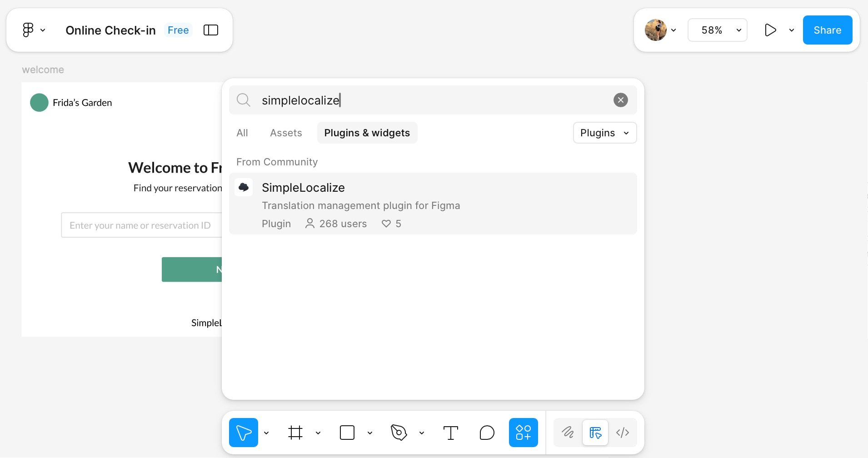Switch to Dev Mode code icon
The image size is (868, 458).
pos(623,433)
